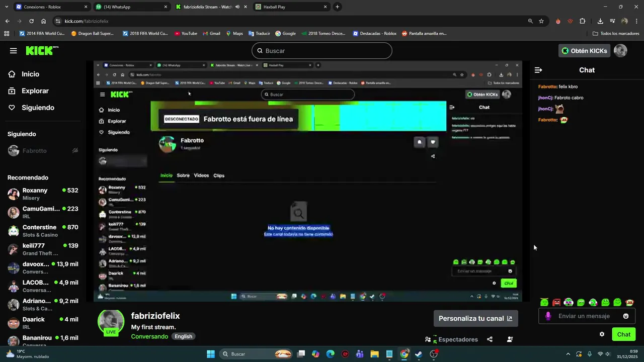Click the zoom magnifier in address bar

pyautogui.click(x=530, y=21)
